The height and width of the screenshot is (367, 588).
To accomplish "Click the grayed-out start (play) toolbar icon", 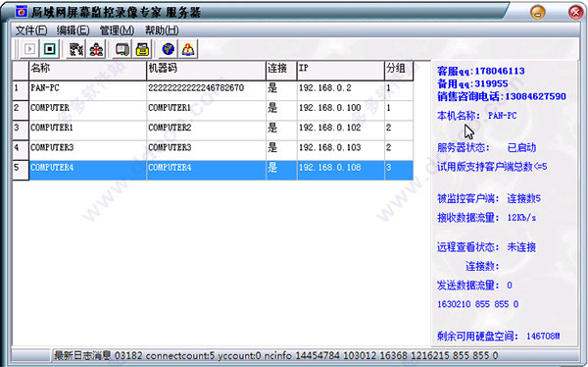I will click(29, 49).
